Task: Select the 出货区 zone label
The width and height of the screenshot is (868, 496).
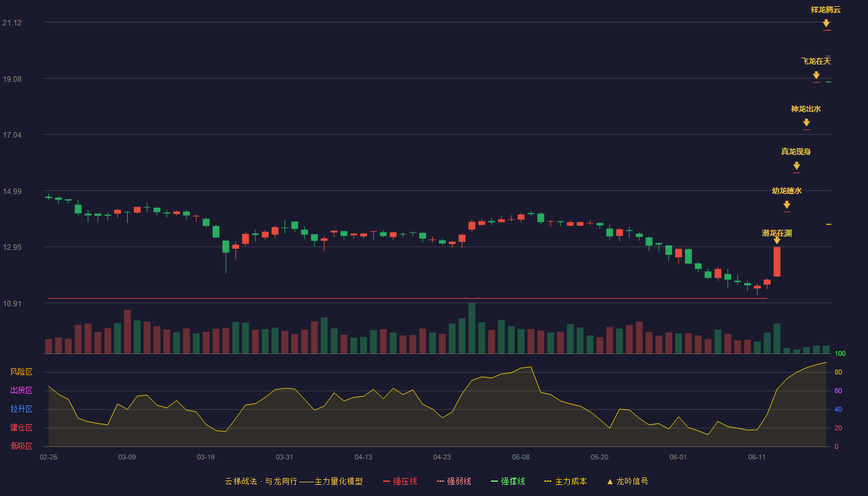Action: point(21,391)
